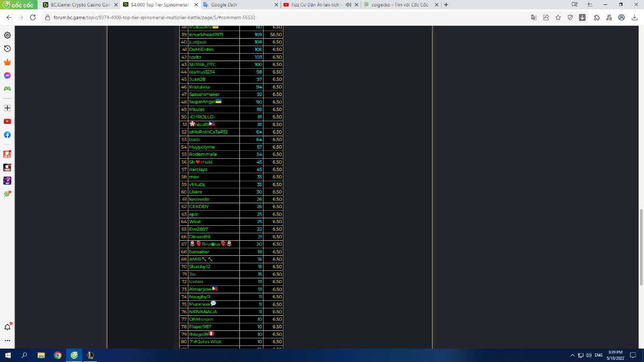Viewport: 644px width, 362px height.
Task: Open sidebar settings gear icon
Action: coord(8,35)
